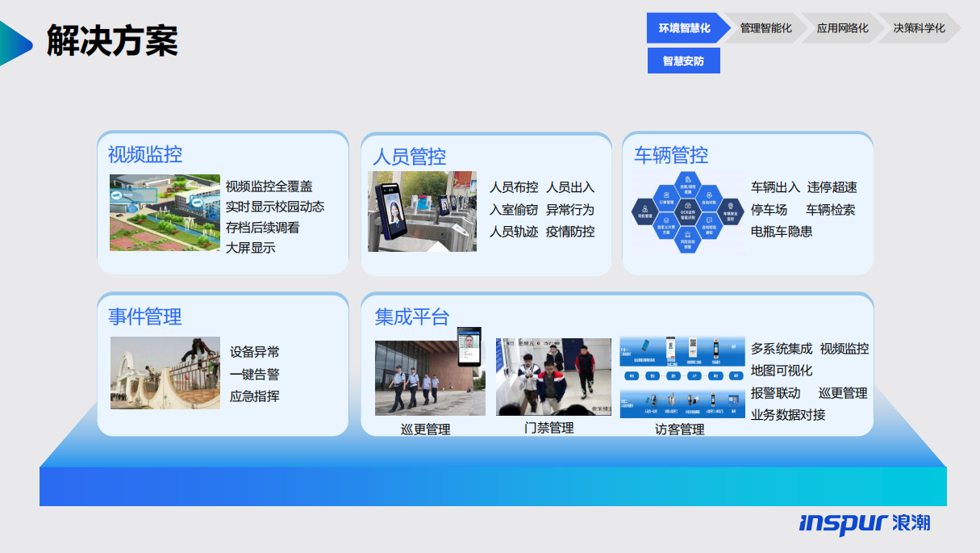Click the 巡更管理 caption under patrol photo
980x553 pixels.
click(426, 429)
